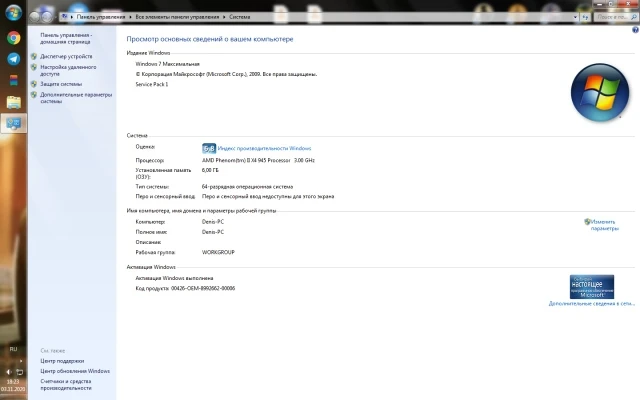Select computer name Denis-PC in Компьютер row
The height and width of the screenshot is (400, 640).
[x=213, y=222]
